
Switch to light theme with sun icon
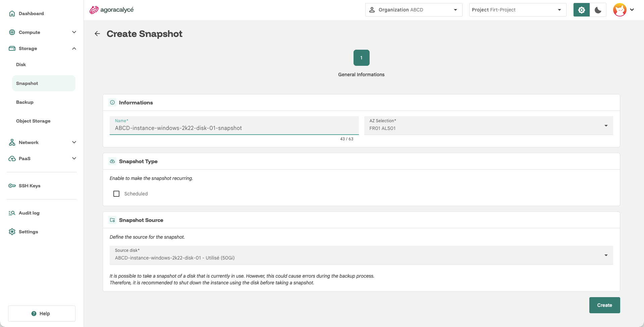(x=582, y=10)
